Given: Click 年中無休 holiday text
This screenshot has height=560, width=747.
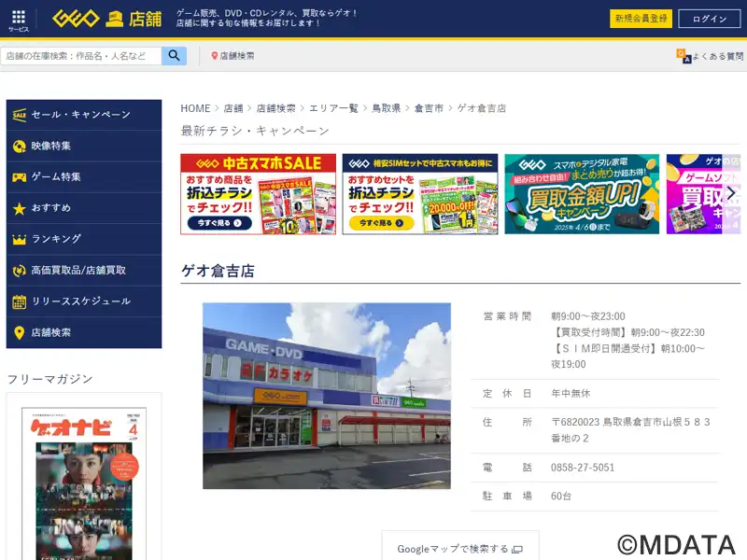Looking at the screenshot, I should (x=571, y=393).
